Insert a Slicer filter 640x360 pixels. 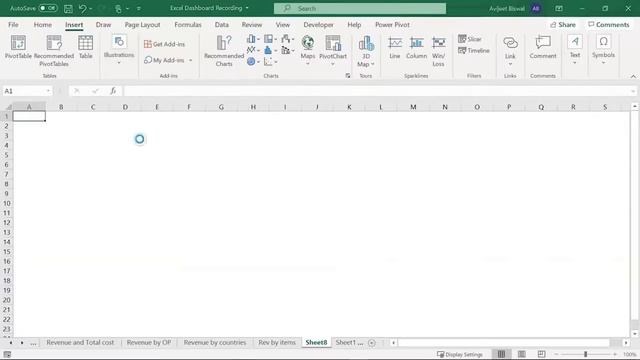pos(470,39)
